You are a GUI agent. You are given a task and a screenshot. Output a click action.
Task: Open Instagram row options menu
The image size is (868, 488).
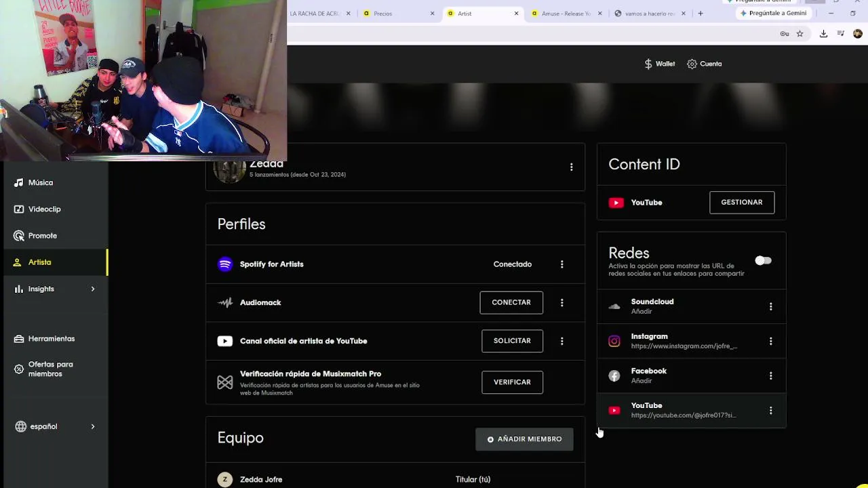[771, 341]
